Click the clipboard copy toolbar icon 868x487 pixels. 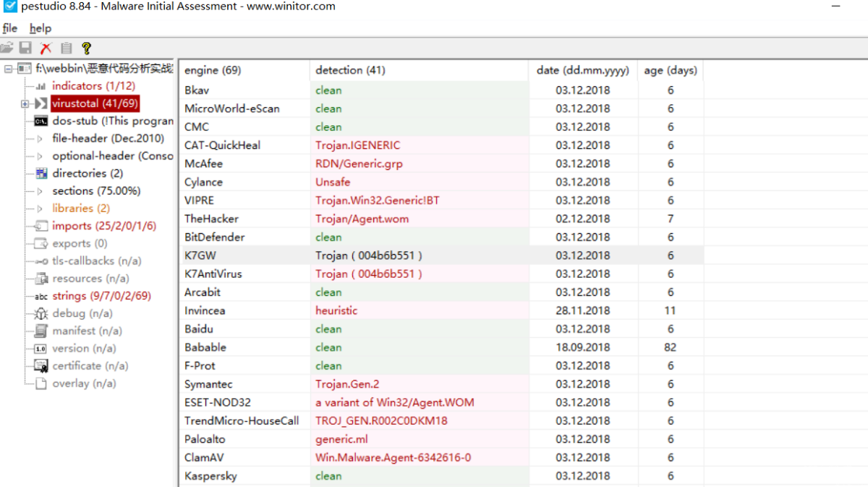[x=66, y=48]
